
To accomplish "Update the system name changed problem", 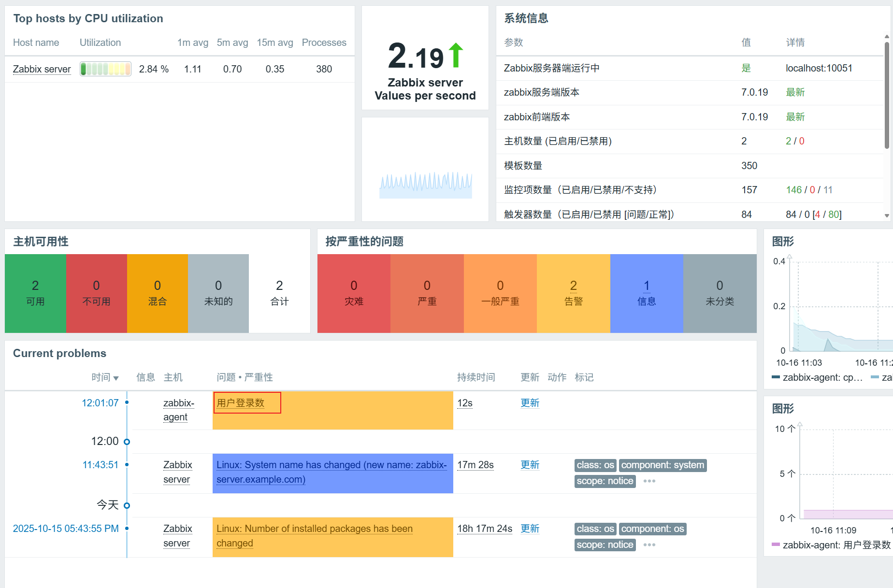I will tap(530, 465).
